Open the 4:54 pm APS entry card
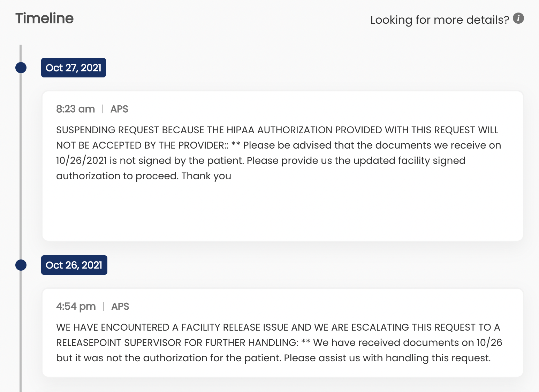This screenshot has height=392, width=539. click(x=283, y=333)
